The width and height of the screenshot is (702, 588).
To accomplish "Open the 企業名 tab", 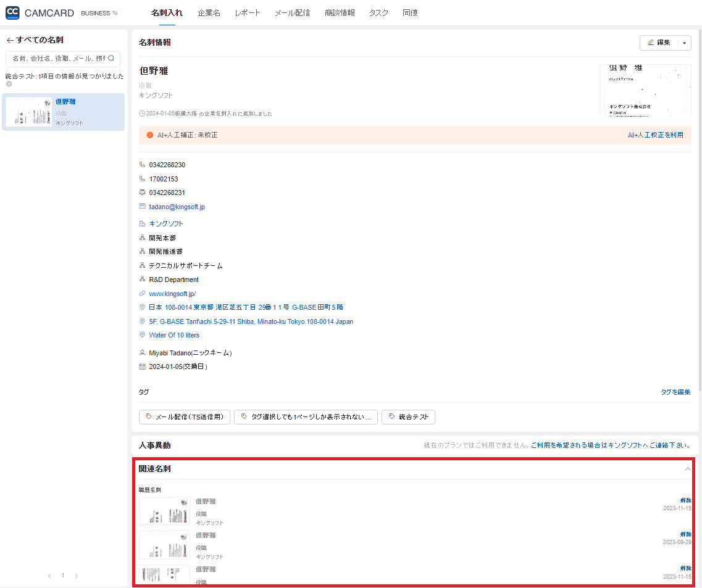I will 209,13.
